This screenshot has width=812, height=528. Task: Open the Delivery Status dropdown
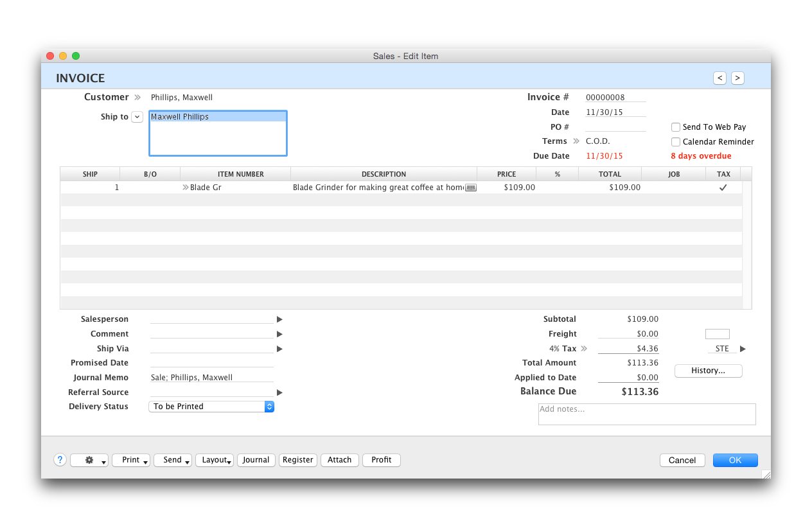(x=269, y=407)
